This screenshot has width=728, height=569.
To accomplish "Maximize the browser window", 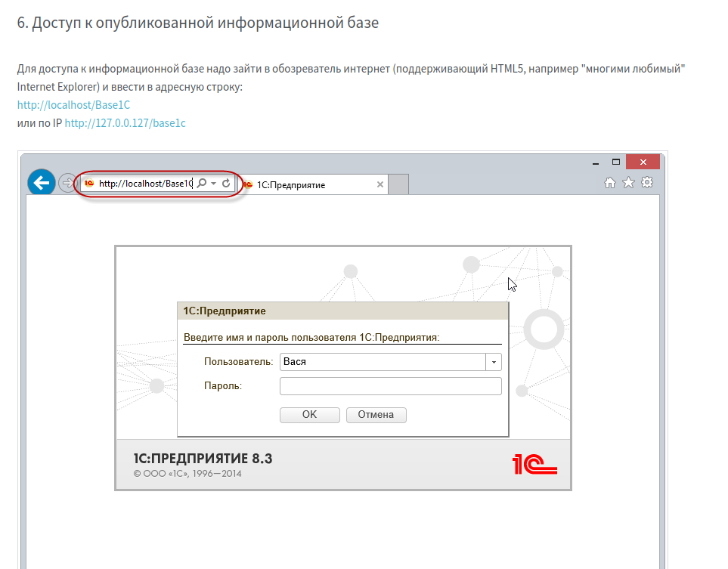I will click(616, 162).
